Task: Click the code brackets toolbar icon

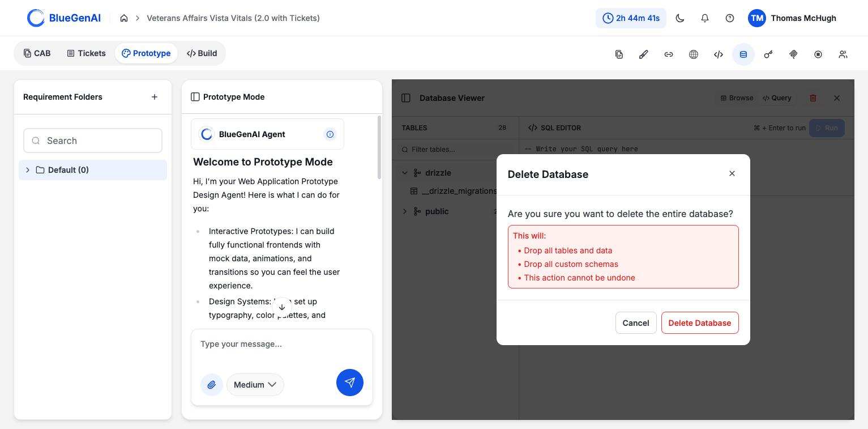Action: click(719, 54)
